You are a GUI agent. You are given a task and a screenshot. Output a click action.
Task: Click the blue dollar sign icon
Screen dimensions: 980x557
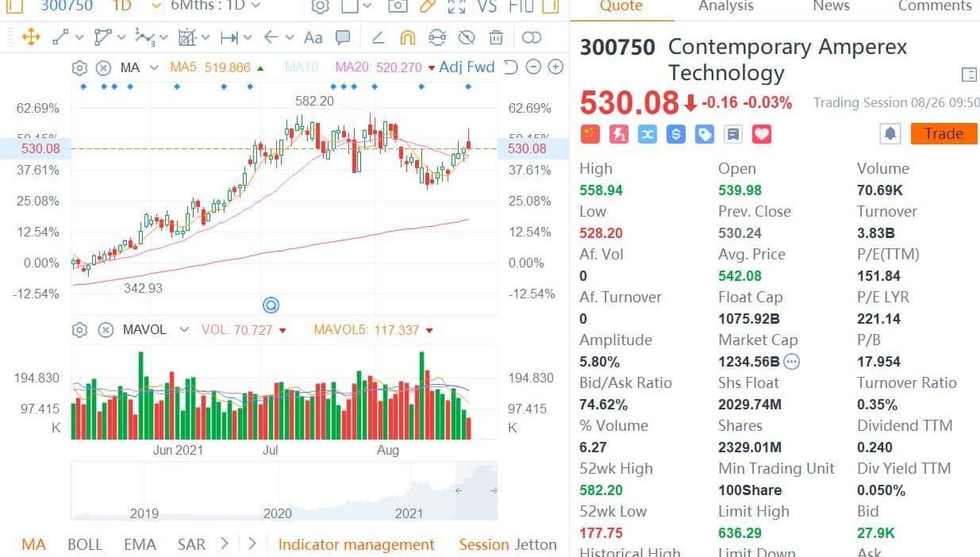[676, 134]
